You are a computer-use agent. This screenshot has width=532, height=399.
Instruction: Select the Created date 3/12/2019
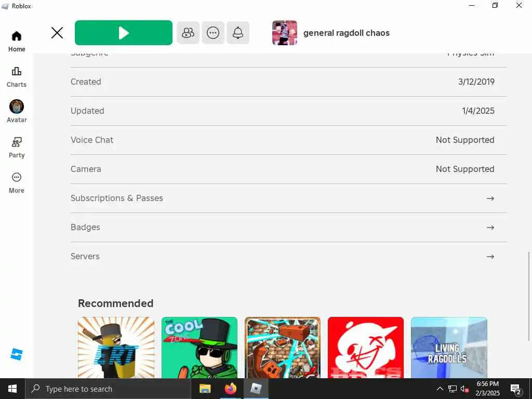point(476,82)
